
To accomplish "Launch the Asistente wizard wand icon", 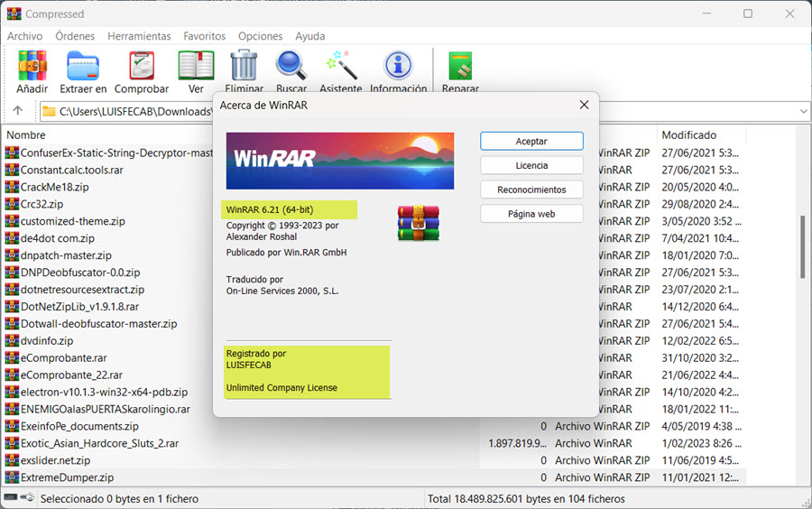I will 341,65.
